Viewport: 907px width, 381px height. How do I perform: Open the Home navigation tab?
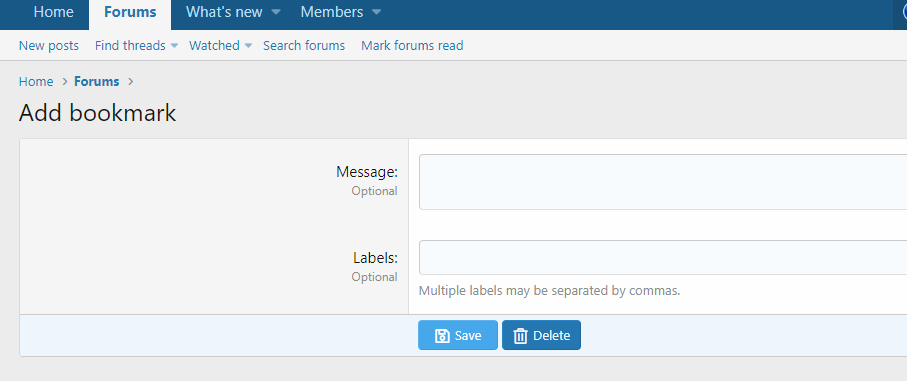click(x=53, y=12)
